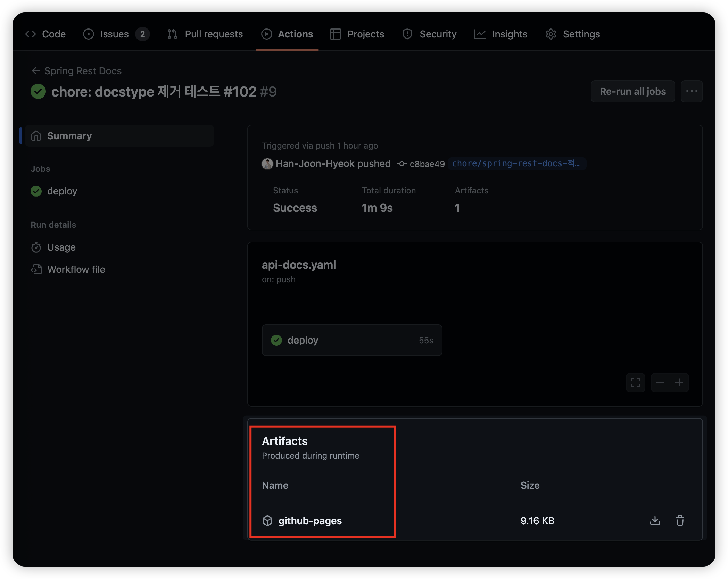Zoom in the workflow graph
The height and width of the screenshot is (579, 728).
click(679, 383)
